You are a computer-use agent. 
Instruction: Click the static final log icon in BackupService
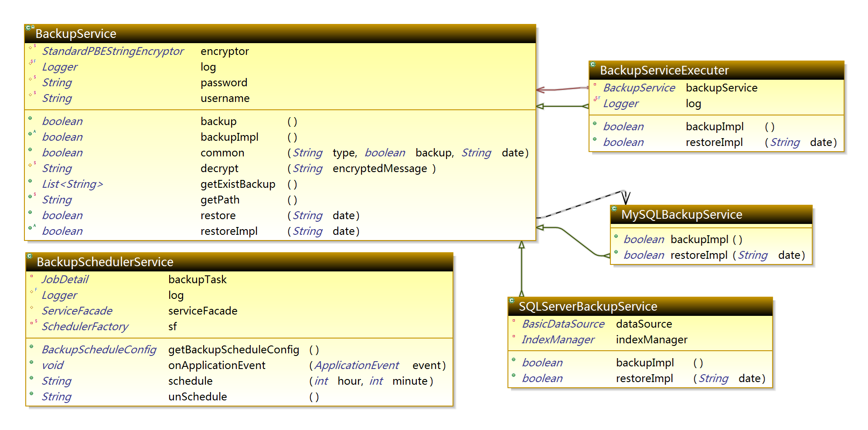click(32, 62)
